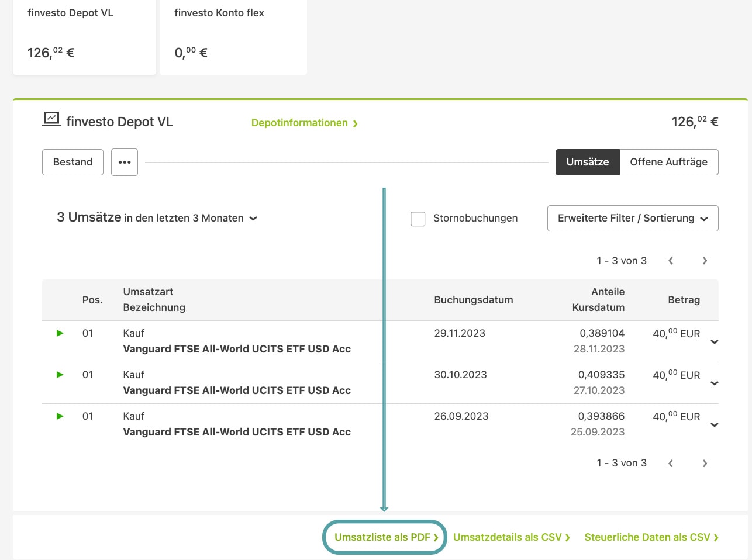Click the bottom '1 - 3 von 3' page indicator
Viewport: 752px width, 560px height.
pyautogui.click(x=622, y=463)
